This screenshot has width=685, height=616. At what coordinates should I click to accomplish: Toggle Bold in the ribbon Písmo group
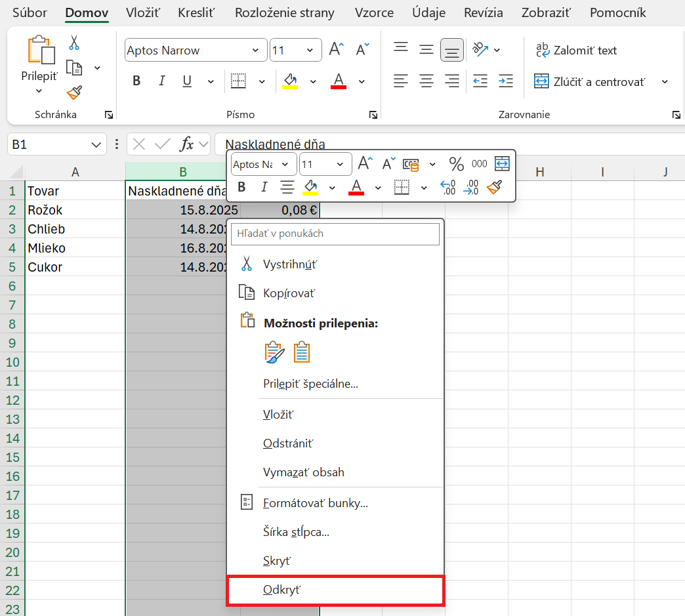[136, 81]
